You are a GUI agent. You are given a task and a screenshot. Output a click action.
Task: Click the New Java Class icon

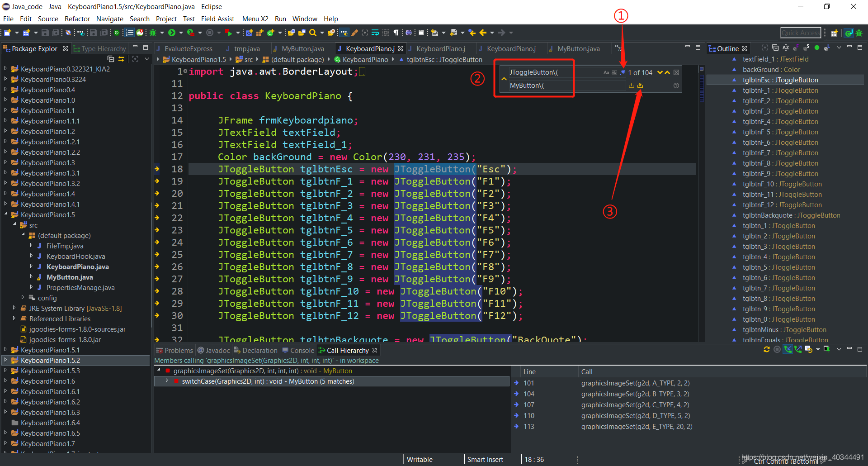click(270, 33)
